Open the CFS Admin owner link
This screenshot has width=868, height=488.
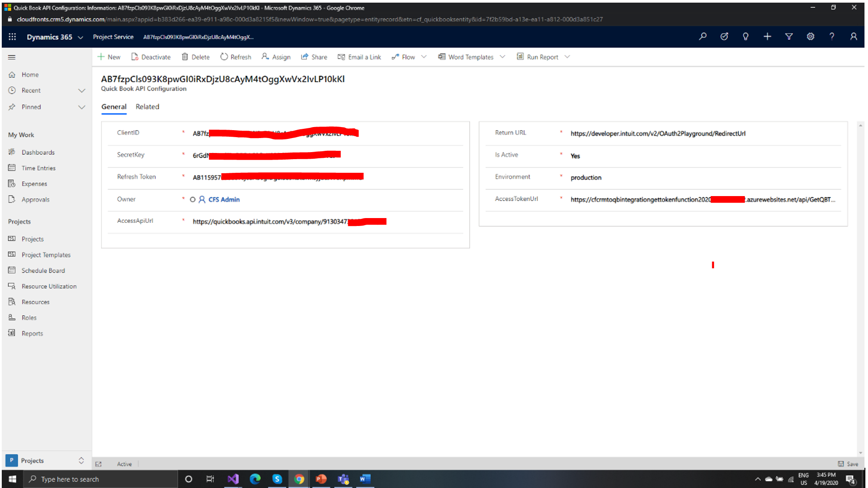(224, 200)
